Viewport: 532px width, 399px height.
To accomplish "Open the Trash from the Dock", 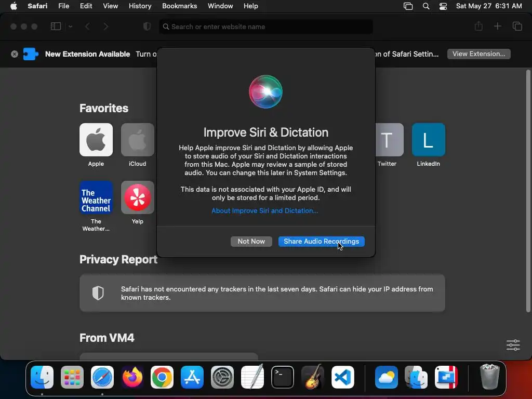I will (489, 377).
